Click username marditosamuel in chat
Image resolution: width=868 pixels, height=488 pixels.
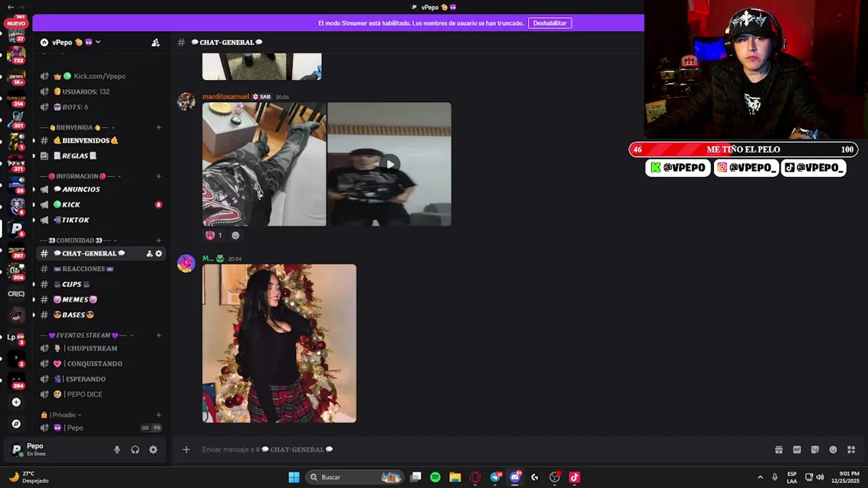coord(226,97)
